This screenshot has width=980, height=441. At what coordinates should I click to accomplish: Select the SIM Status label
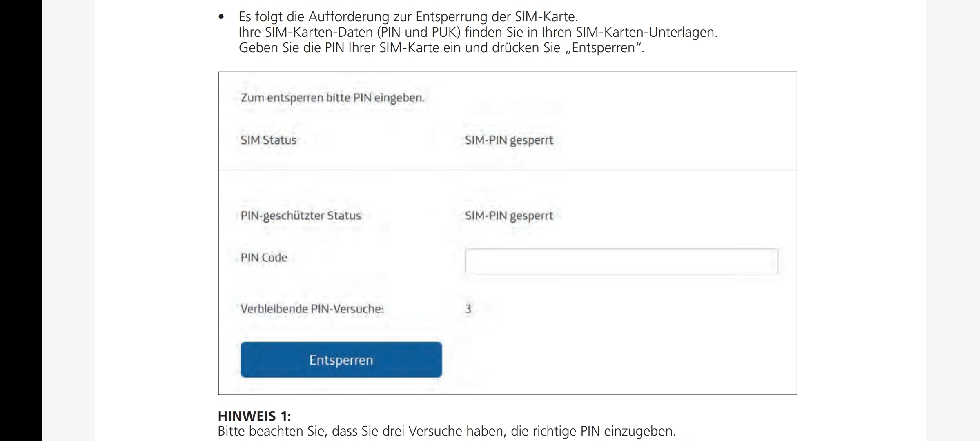268,140
